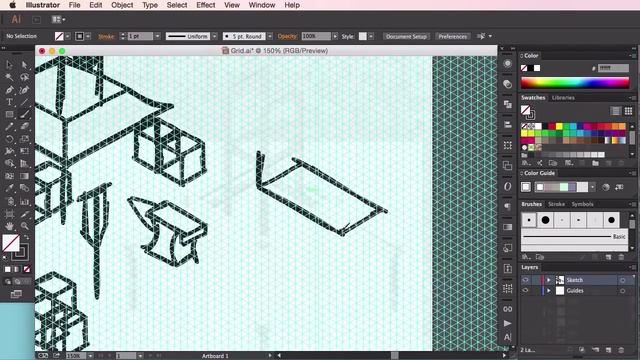
Task: Click the Change Screen Mode icon
Action: tap(16, 294)
